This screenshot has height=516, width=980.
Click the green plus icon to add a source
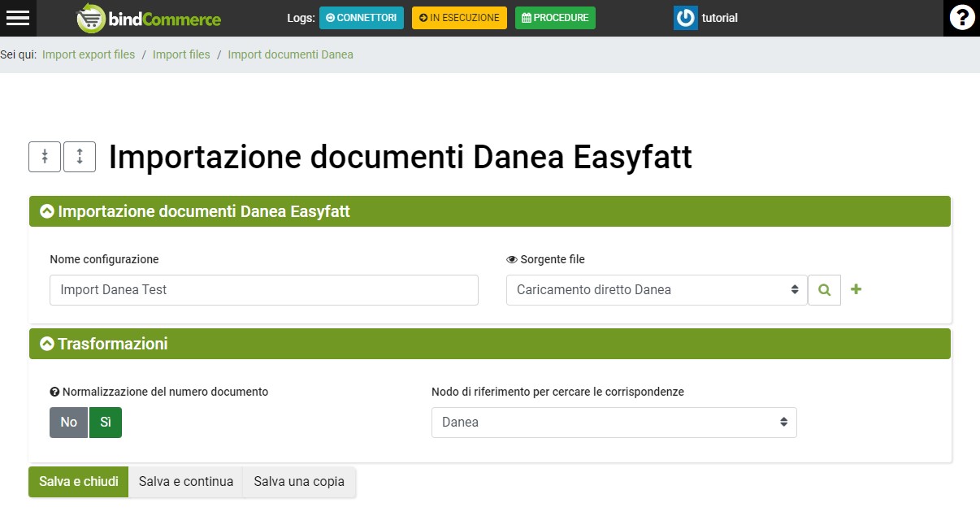[x=856, y=289]
